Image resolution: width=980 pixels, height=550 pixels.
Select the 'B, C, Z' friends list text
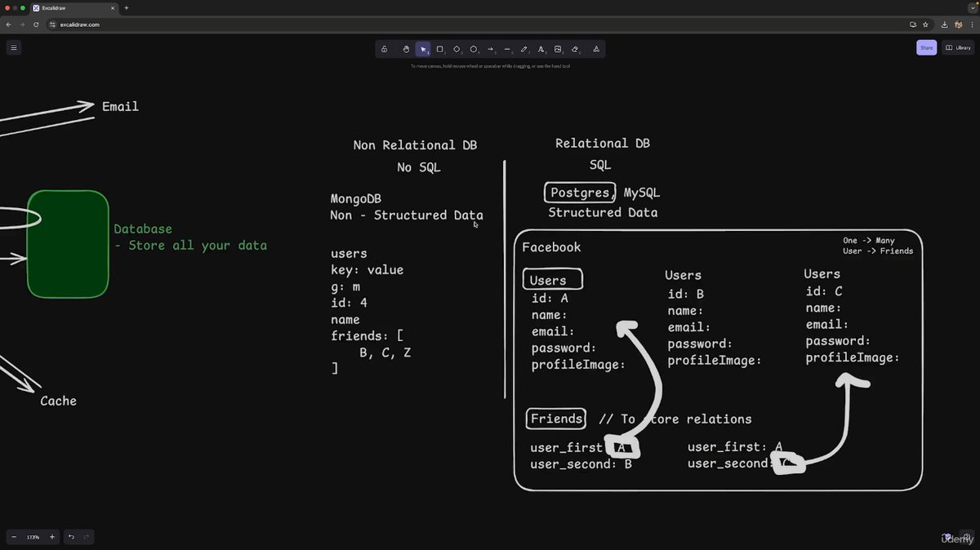(385, 353)
